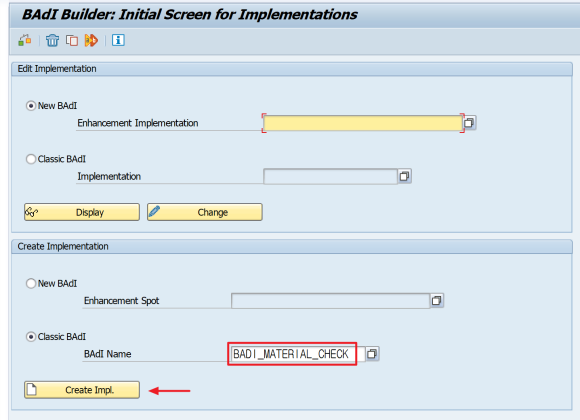Open value help beside Implementation field

(x=405, y=176)
